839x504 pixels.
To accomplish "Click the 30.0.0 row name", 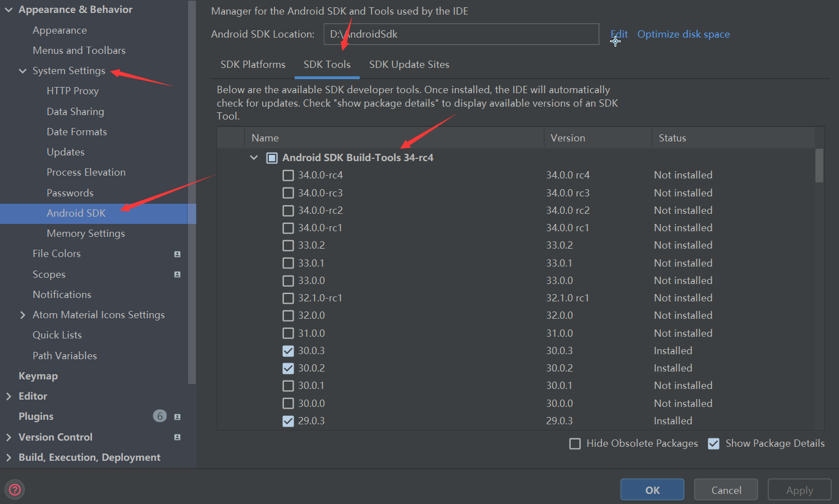I will [x=311, y=404].
